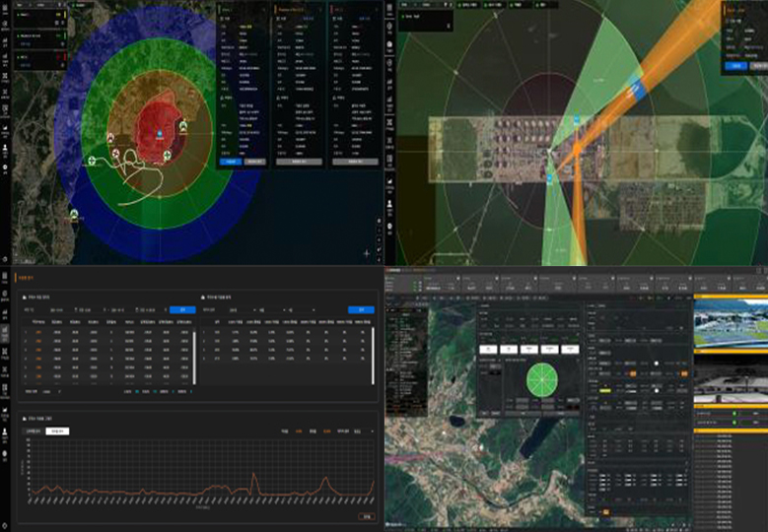This screenshot has width=768, height=532.
Task: Click leftmost white button in console's row of five
Action: click(488, 349)
